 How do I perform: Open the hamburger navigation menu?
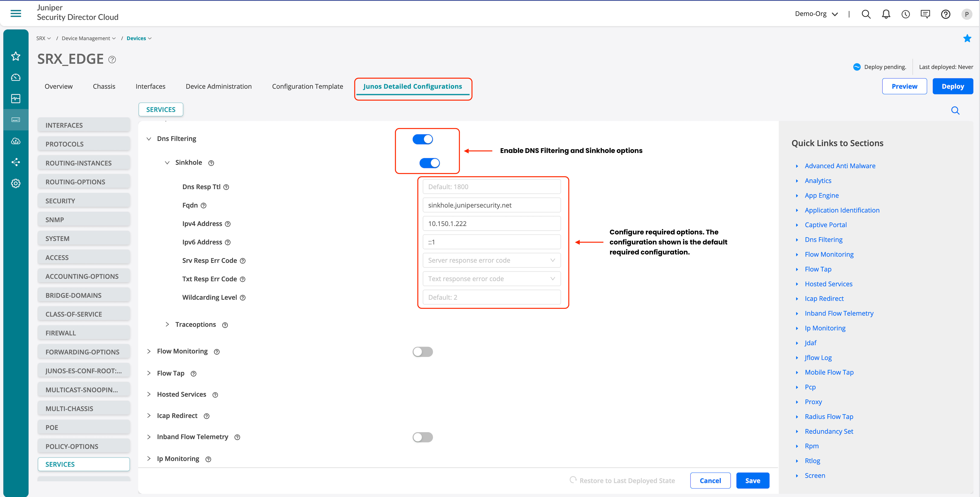(16, 14)
